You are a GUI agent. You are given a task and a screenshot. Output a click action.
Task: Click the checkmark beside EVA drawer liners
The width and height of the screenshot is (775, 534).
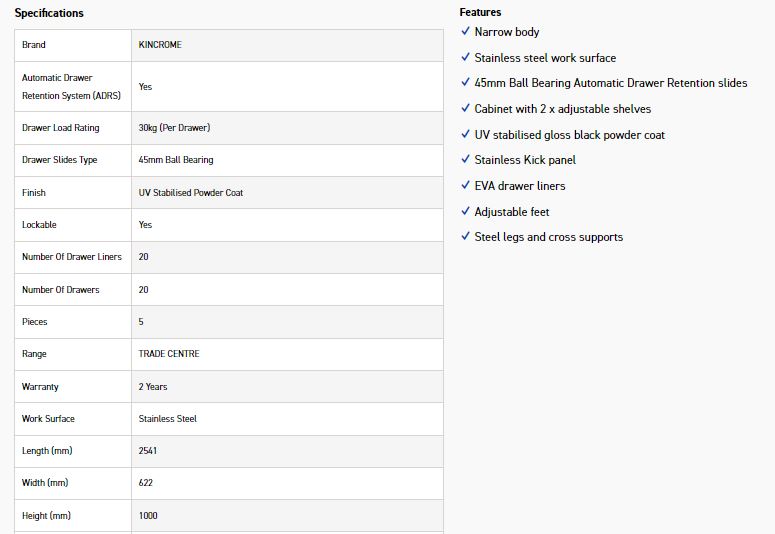click(x=465, y=185)
